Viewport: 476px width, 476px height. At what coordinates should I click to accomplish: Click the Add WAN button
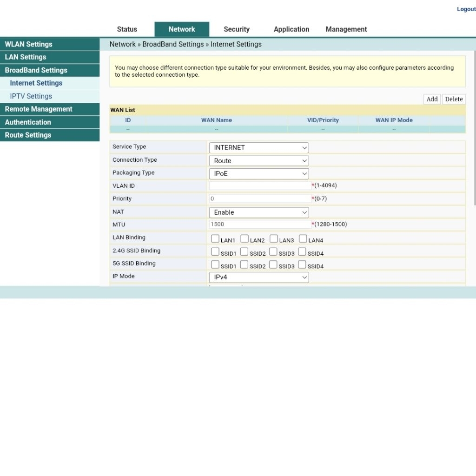click(x=432, y=99)
